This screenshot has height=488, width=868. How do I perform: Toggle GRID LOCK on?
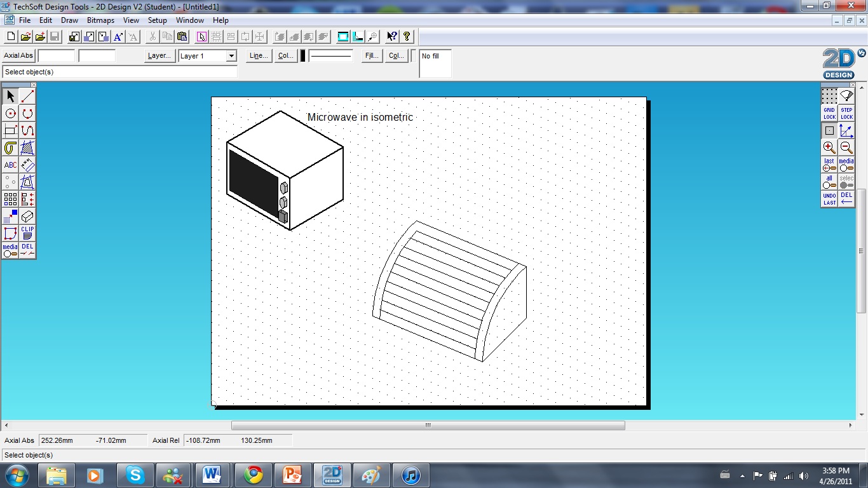click(x=829, y=113)
